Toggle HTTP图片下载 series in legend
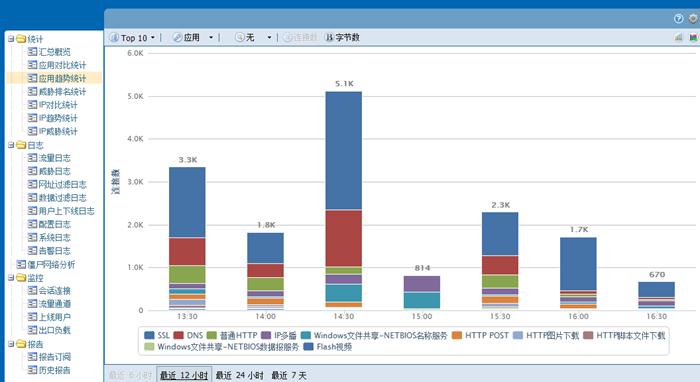This screenshot has height=382, width=700. (x=546, y=335)
